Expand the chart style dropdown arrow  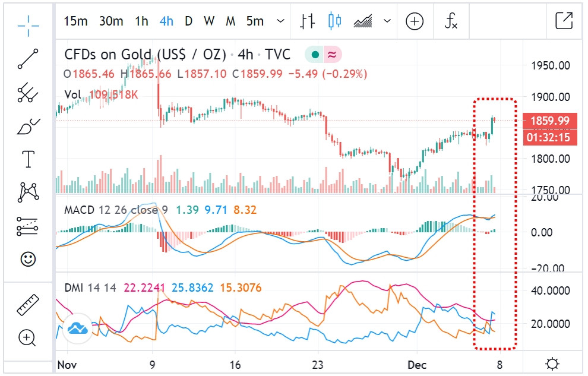coord(387,22)
